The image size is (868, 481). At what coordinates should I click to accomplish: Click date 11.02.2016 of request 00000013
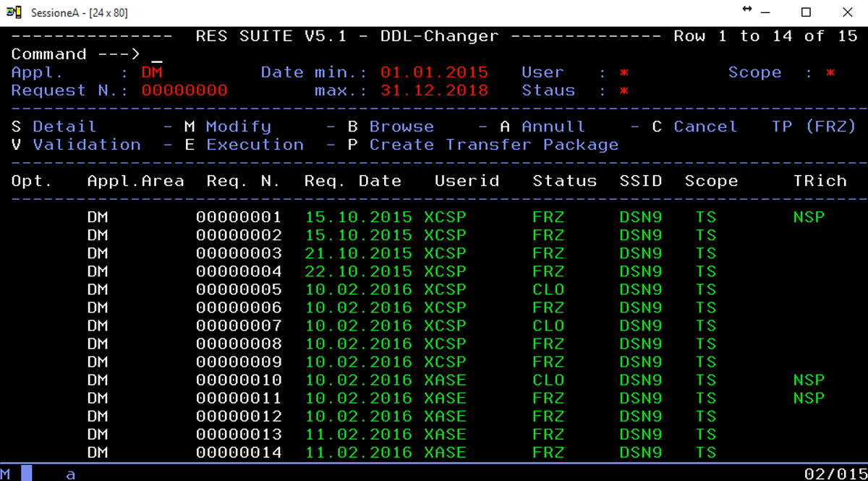(x=359, y=434)
